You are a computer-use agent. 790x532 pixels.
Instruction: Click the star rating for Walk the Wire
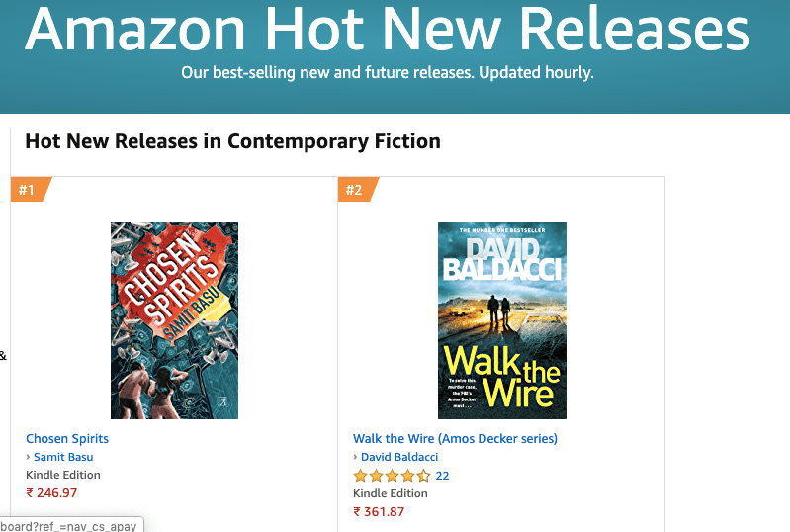[392, 476]
